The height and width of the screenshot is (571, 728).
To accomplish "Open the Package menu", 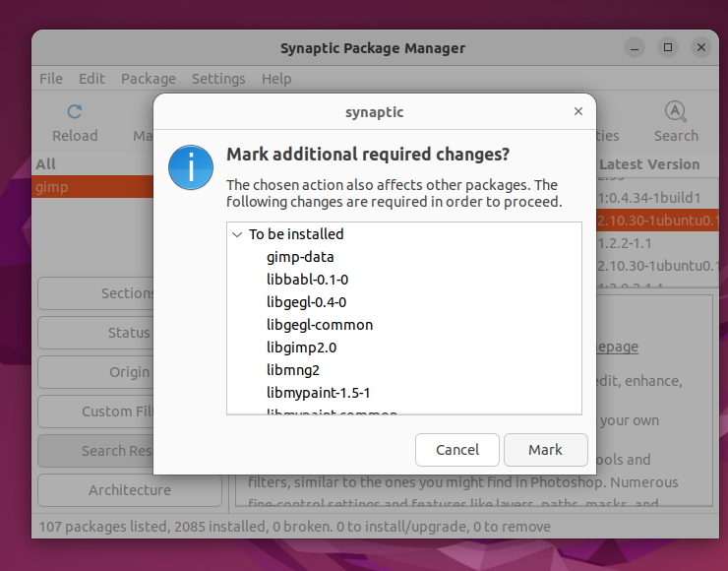I will coord(149,79).
